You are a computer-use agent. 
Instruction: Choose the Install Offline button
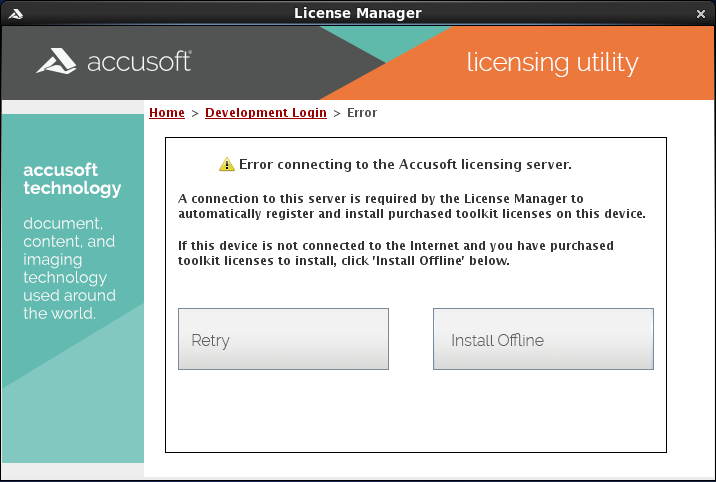point(543,340)
